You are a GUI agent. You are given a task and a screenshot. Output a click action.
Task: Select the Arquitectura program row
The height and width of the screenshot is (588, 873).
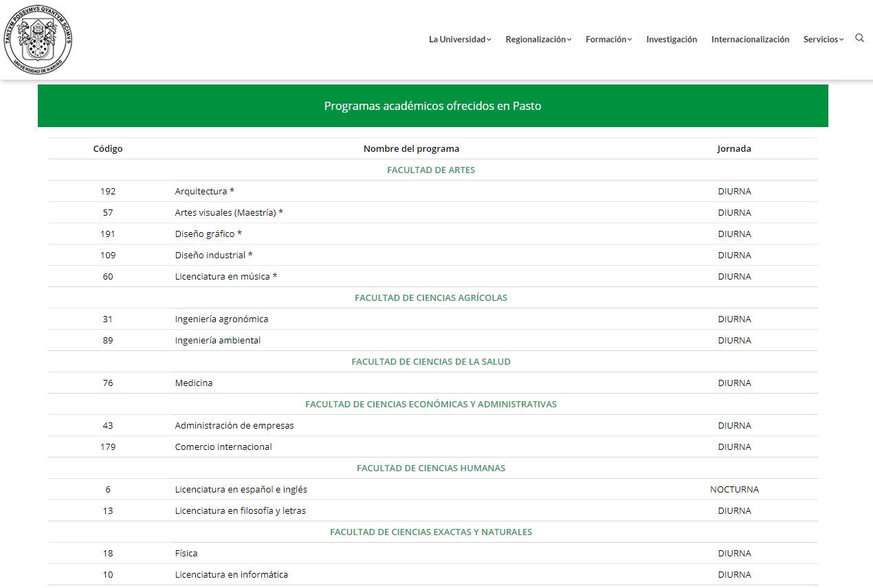433,191
